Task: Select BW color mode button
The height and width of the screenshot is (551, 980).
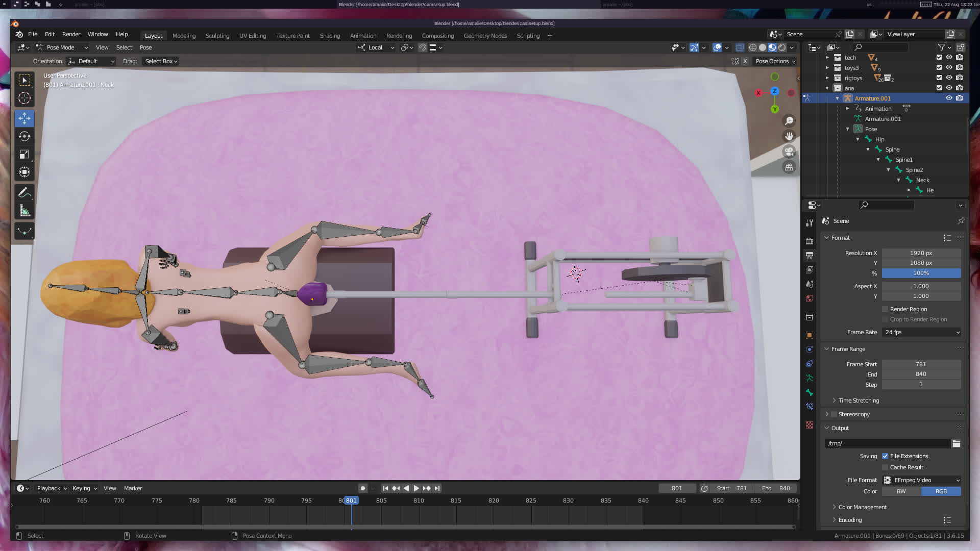Action: (x=901, y=491)
